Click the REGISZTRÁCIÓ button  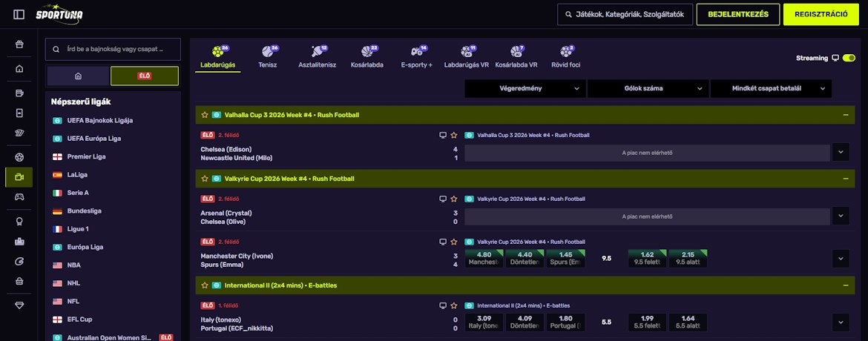(x=821, y=14)
